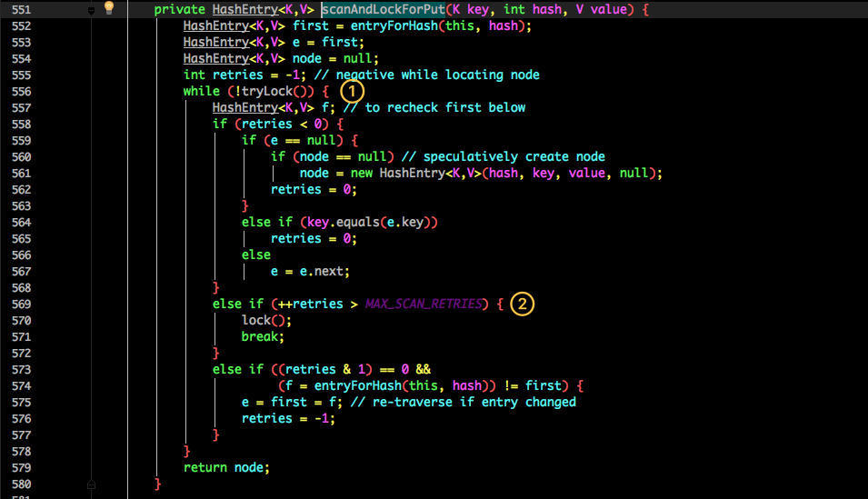The image size is (868, 499).
Task: Click 'retries = 0;' on line 562
Action: coord(314,189)
